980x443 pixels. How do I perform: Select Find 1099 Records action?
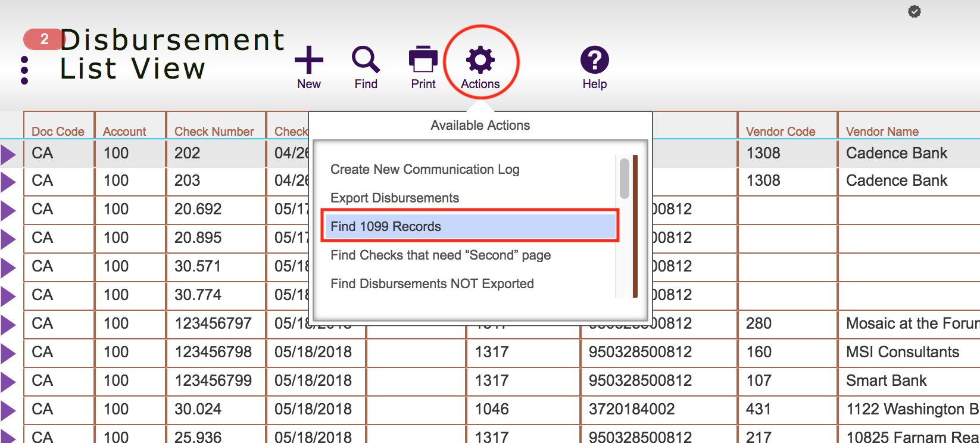[x=470, y=226]
